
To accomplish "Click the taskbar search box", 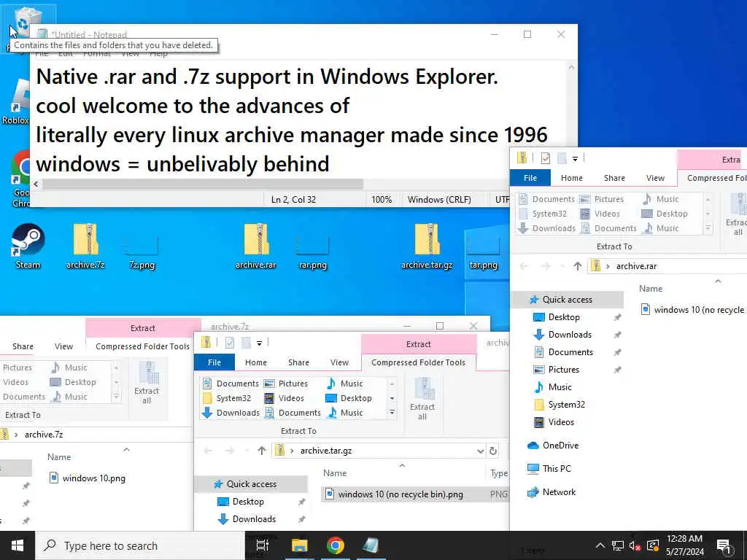I will click(140, 545).
